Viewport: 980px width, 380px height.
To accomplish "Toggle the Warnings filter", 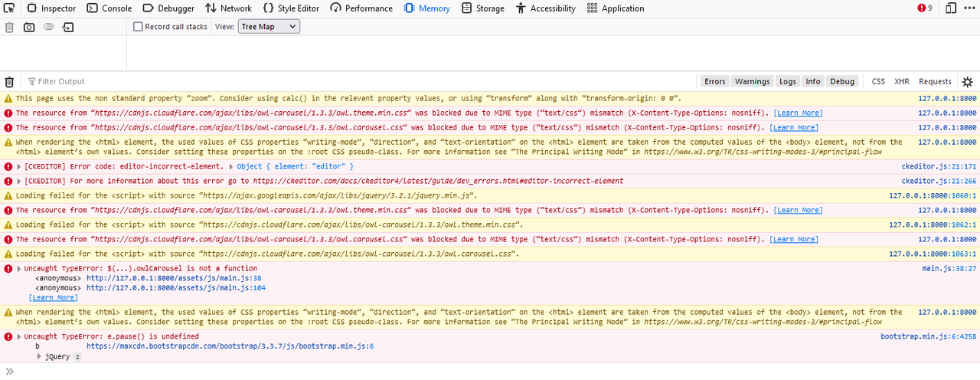I will pos(753,81).
